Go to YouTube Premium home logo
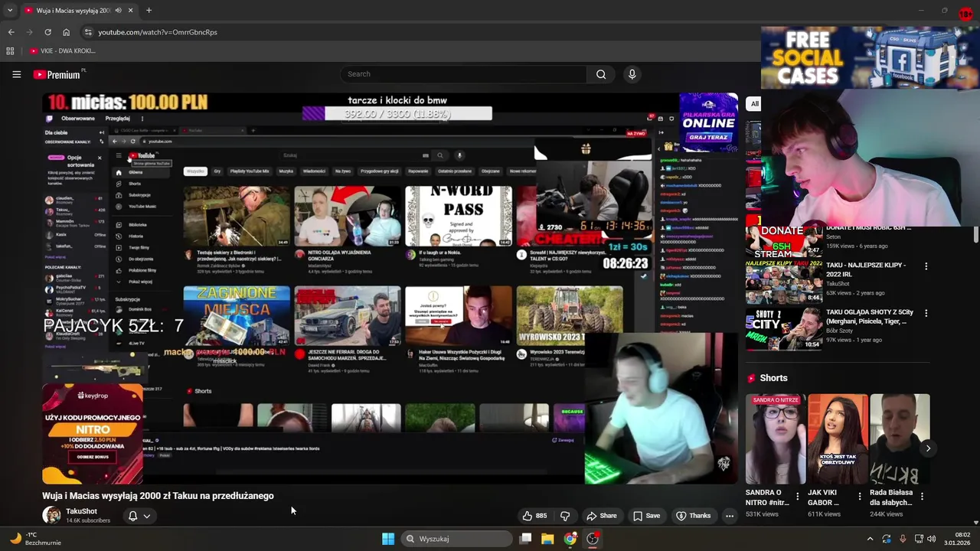This screenshot has width=980, height=551. 59,74
